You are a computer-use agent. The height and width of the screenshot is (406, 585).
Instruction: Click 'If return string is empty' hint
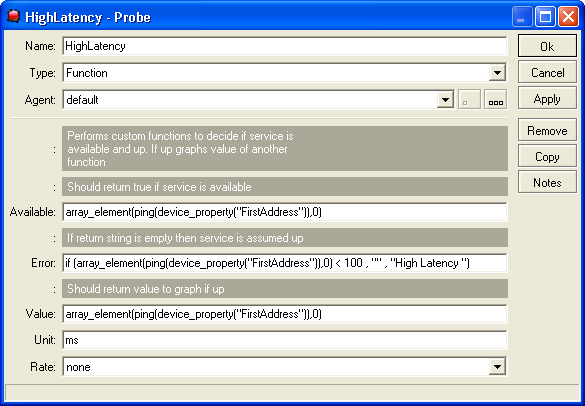[285, 238]
